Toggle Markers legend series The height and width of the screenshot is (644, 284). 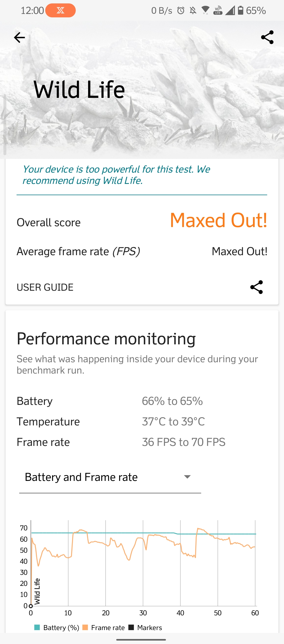[x=145, y=628]
